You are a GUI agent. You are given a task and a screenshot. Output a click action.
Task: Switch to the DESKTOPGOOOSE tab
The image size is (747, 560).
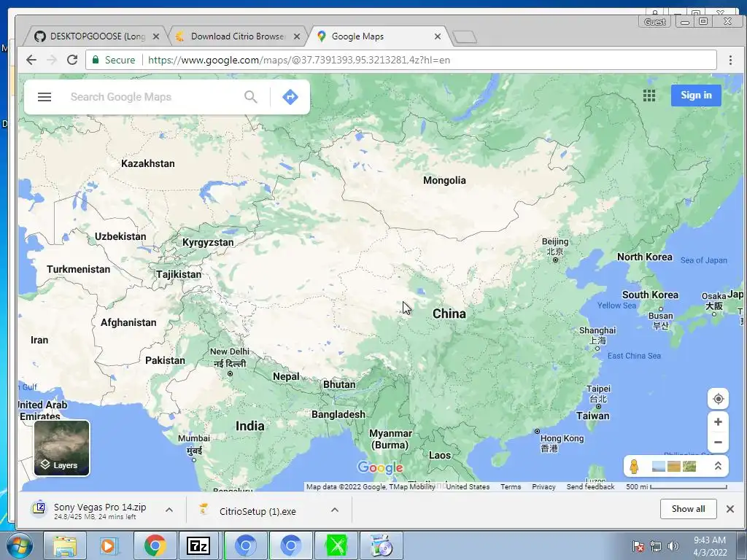click(x=98, y=36)
